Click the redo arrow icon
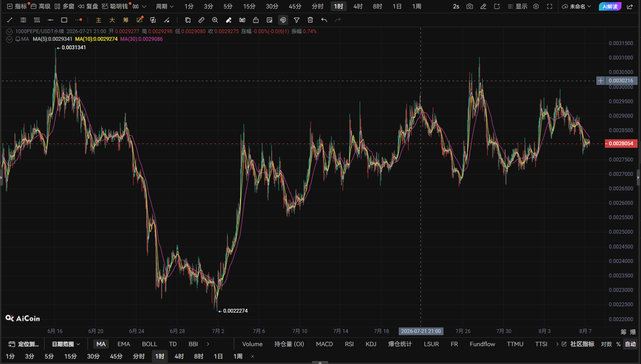641x364 pixels. [338, 20]
